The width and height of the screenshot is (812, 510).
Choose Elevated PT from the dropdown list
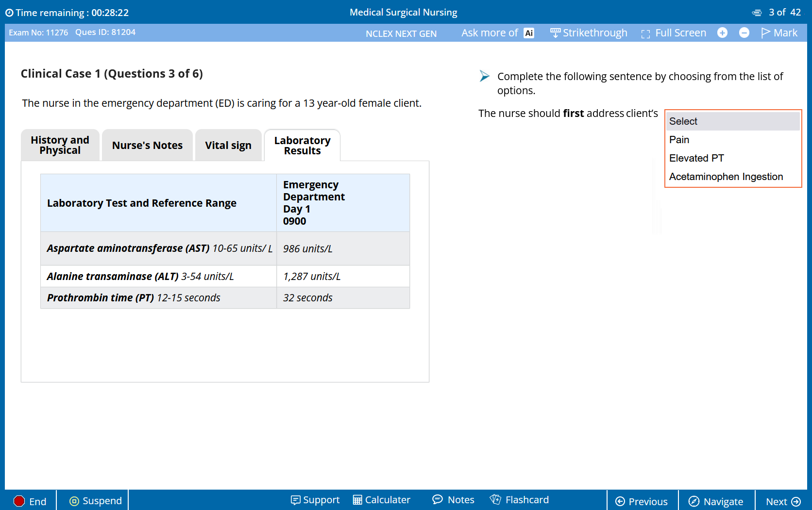tap(733, 158)
